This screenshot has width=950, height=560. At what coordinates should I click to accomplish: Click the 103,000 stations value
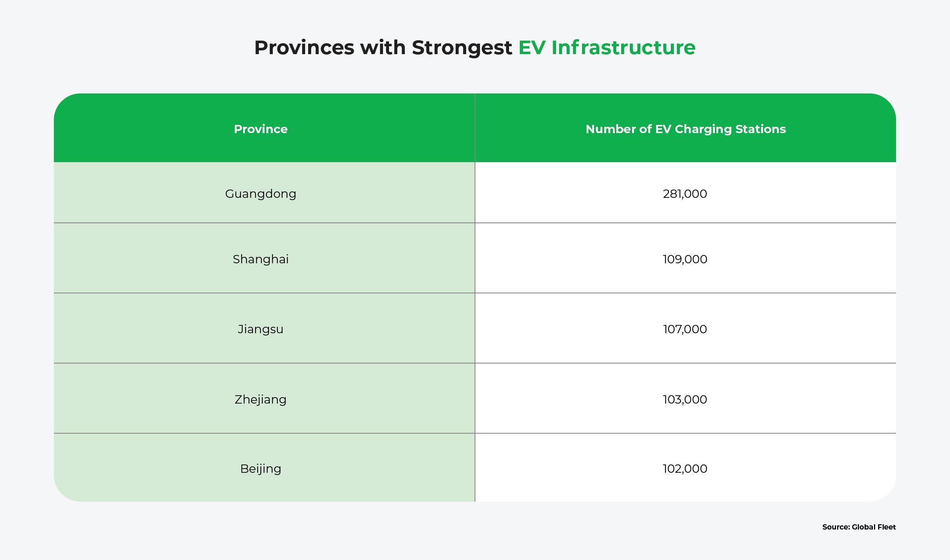coord(685,399)
